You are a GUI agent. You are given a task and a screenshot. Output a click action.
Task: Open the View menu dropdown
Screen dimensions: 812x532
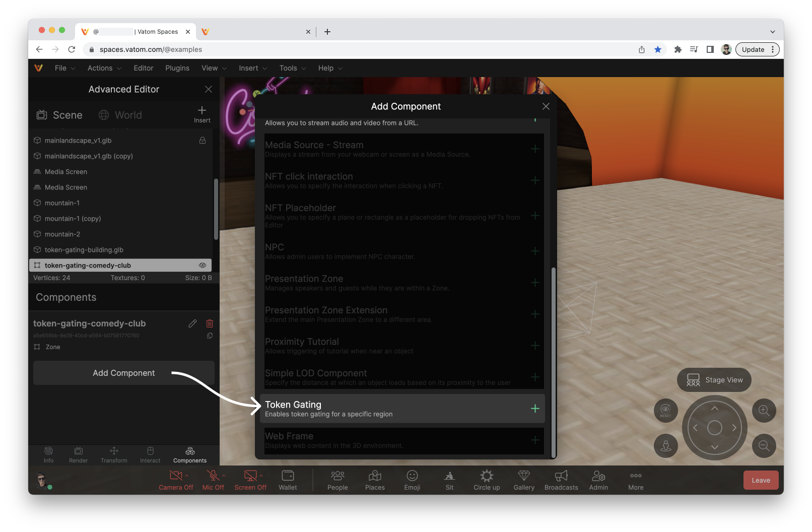(214, 68)
